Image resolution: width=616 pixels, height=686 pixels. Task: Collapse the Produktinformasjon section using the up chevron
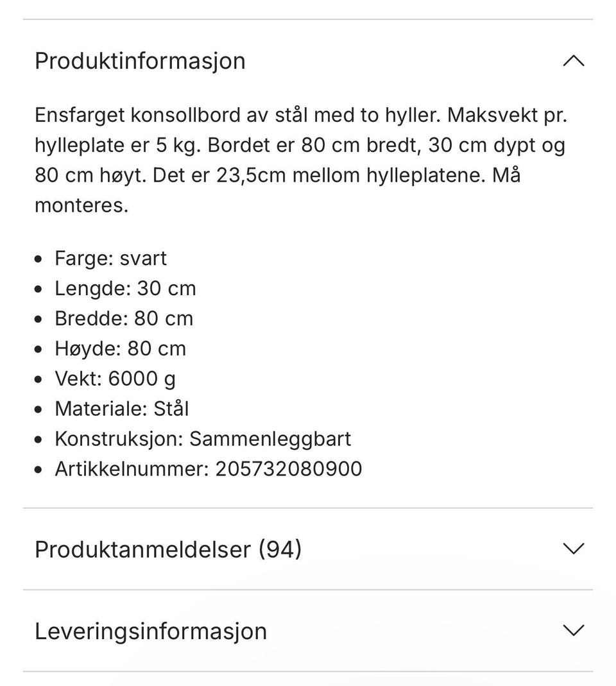coord(573,61)
